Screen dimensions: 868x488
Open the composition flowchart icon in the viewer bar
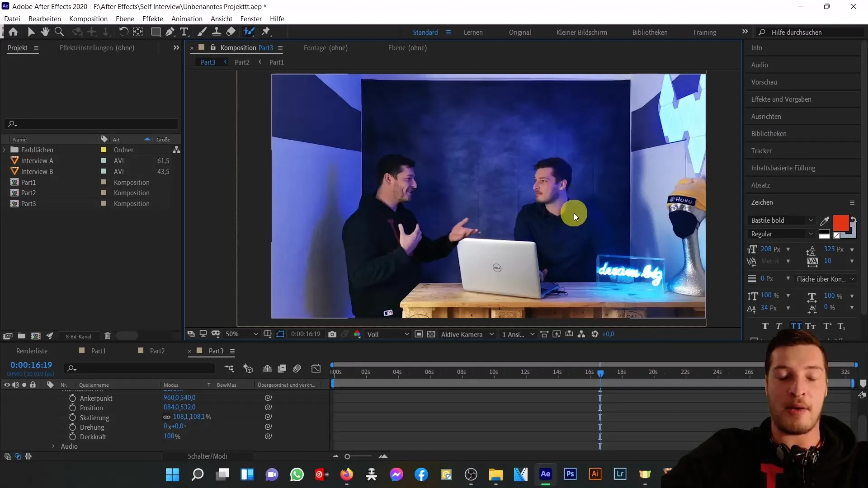pos(581,334)
